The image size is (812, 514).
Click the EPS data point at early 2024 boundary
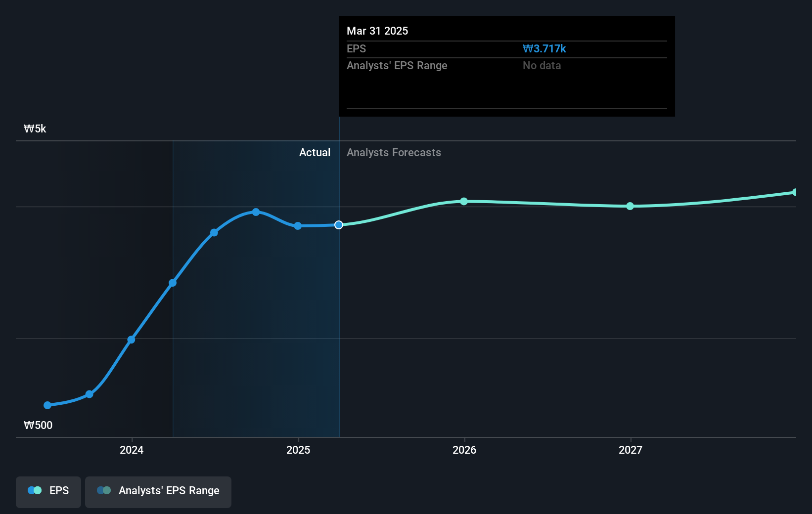pyautogui.click(x=173, y=283)
